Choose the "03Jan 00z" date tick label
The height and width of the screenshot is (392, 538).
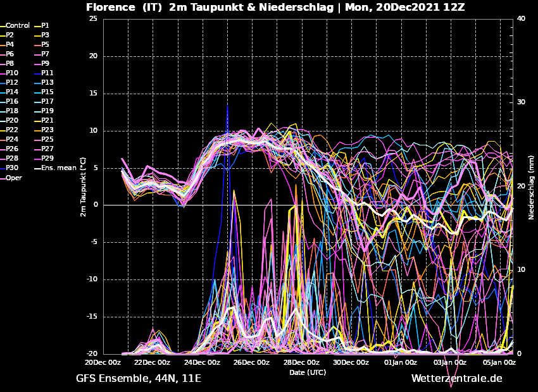451,362
